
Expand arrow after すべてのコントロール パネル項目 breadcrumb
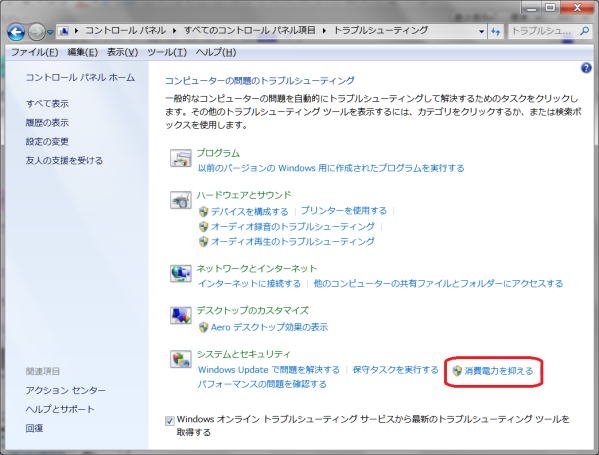(x=324, y=31)
